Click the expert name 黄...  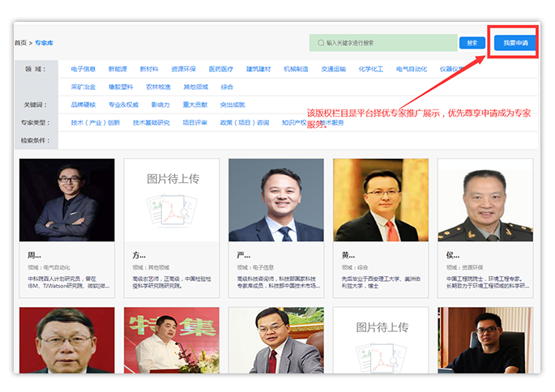click(x=348, y=255)
